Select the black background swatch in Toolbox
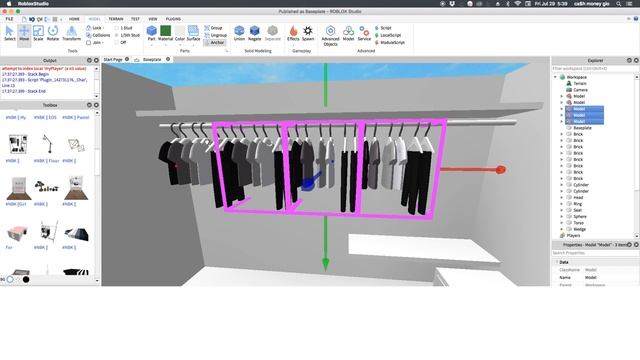Image resolution: width=640 pixels, height=360 pixels. point(26,279)
